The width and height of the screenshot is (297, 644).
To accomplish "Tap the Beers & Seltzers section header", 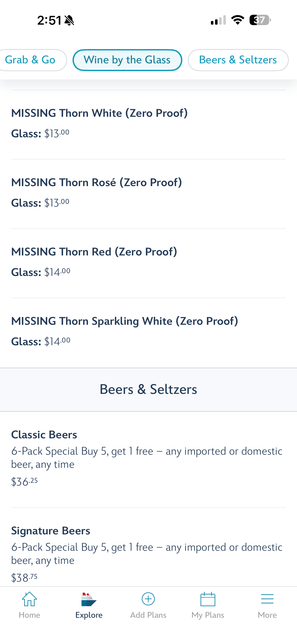I will click(148, 389).
